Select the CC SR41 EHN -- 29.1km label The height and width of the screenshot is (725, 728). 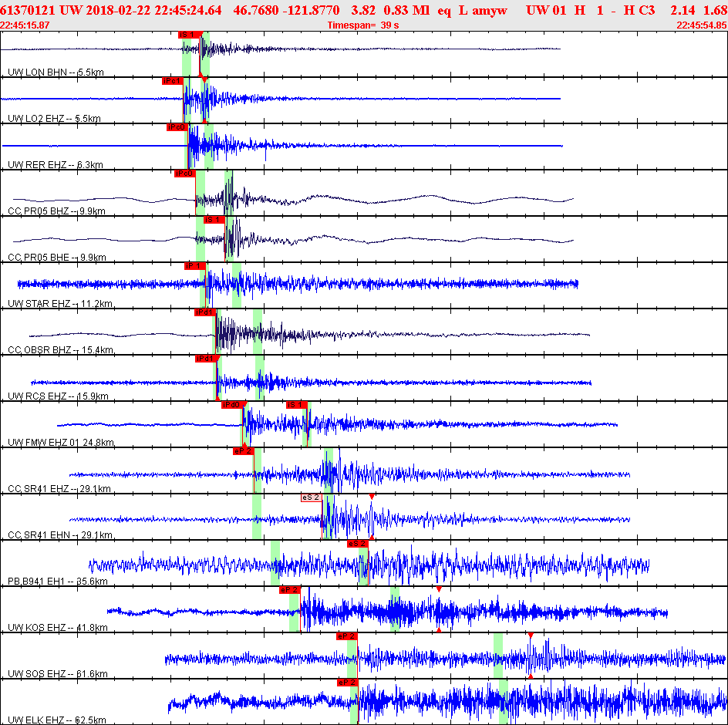pos(60,535)
